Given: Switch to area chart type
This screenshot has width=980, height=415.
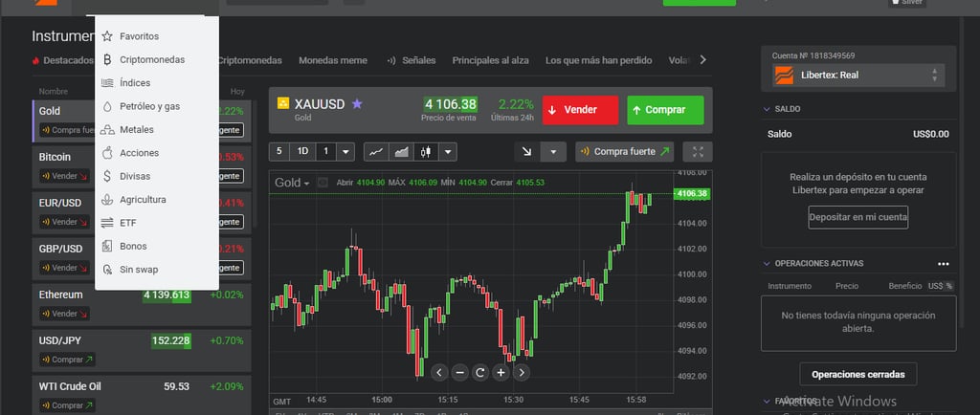Looking at the screenshot, I should click(401, 152).
